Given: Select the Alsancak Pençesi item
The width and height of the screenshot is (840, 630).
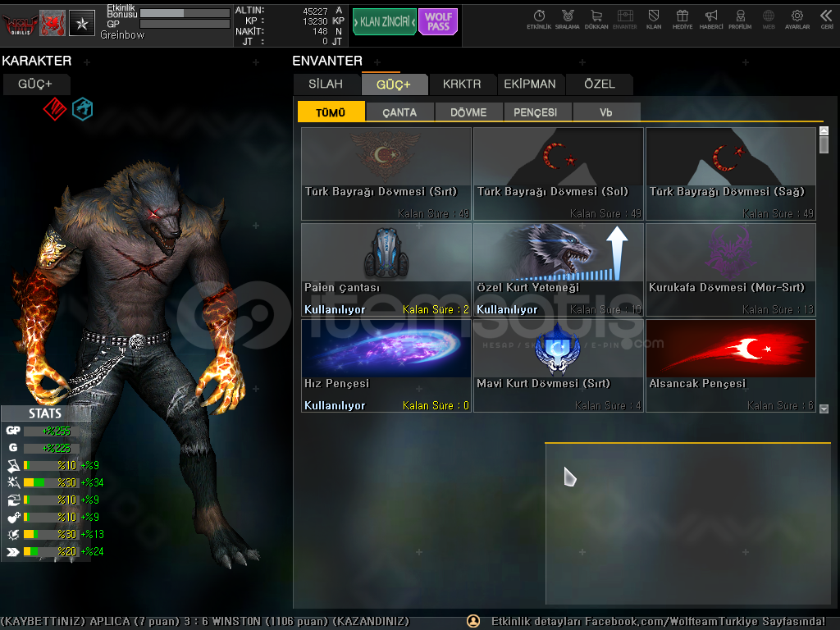Looking at the screenshot, I should point(731,366).
